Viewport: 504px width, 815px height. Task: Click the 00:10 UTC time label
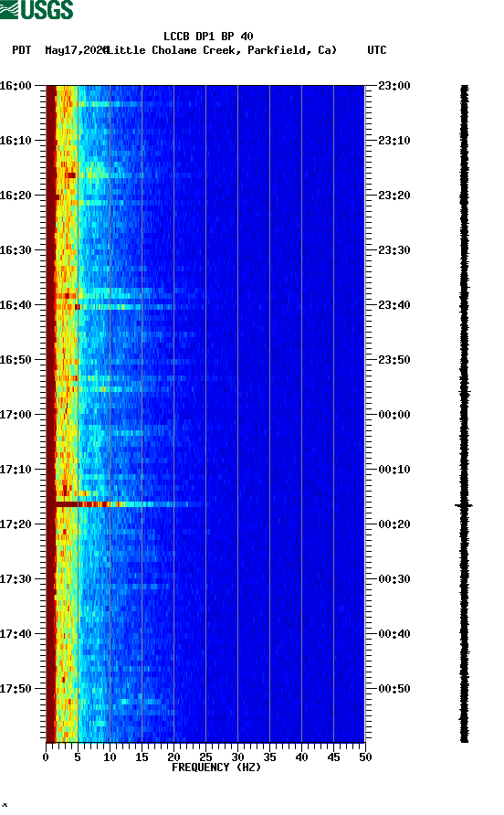coord(394,470)
